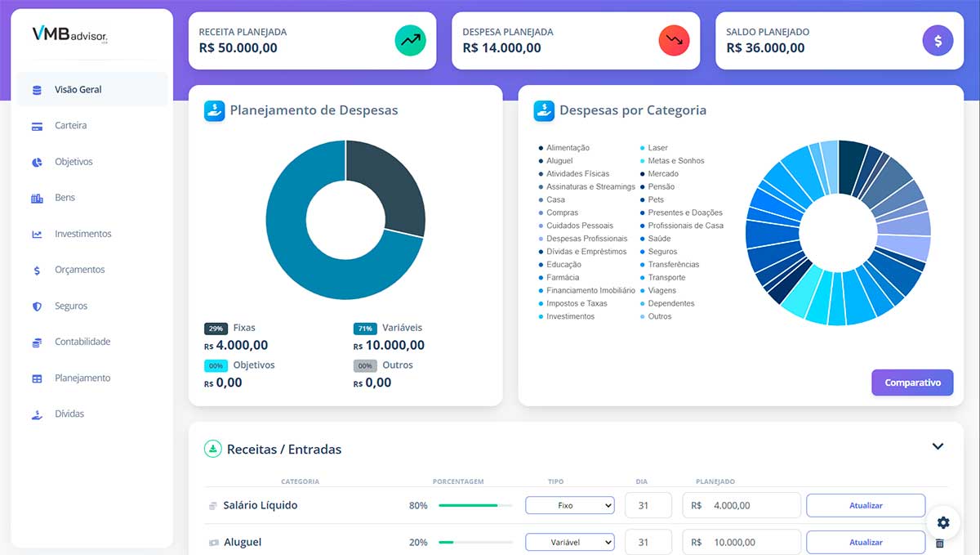Image resolution: width=980 pixels, height=555 pixels.
Task: Toggle Assinaturas e Streamings legend entry
Action: point(586,187)
